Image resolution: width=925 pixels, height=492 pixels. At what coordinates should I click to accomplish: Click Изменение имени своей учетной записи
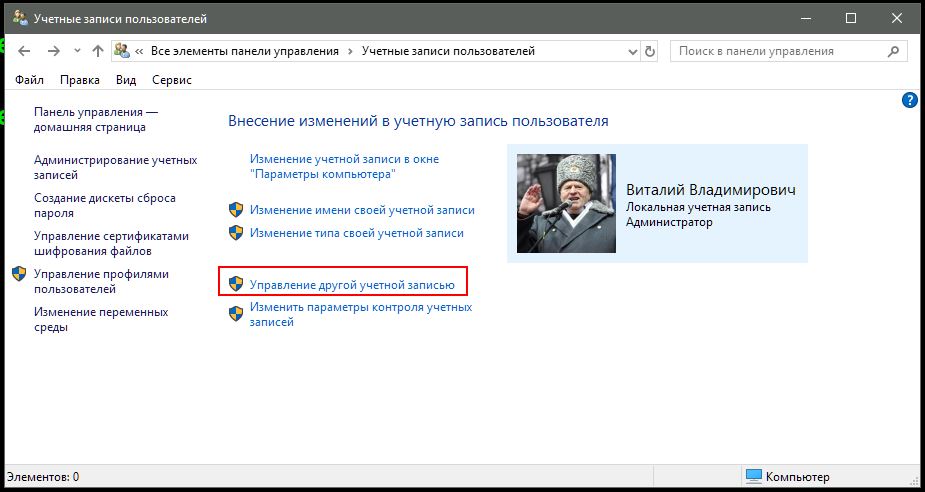[362, 210]
